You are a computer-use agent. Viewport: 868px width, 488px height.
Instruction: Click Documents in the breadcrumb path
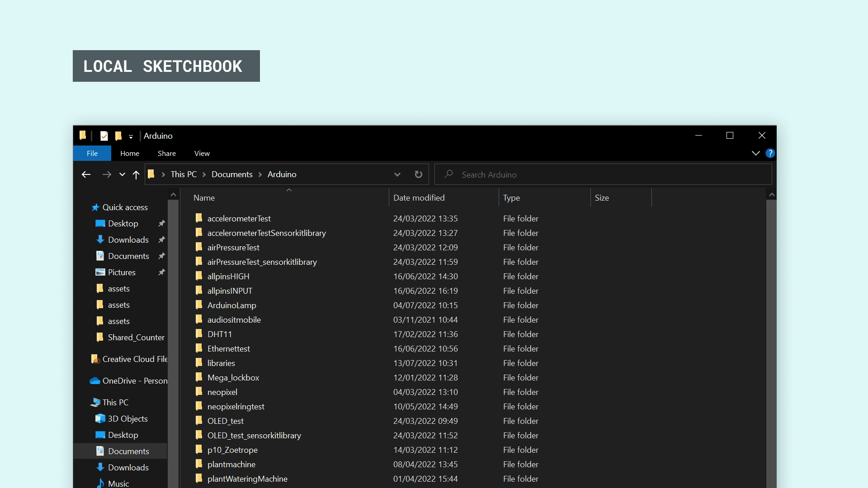click(x=232, y=174)
